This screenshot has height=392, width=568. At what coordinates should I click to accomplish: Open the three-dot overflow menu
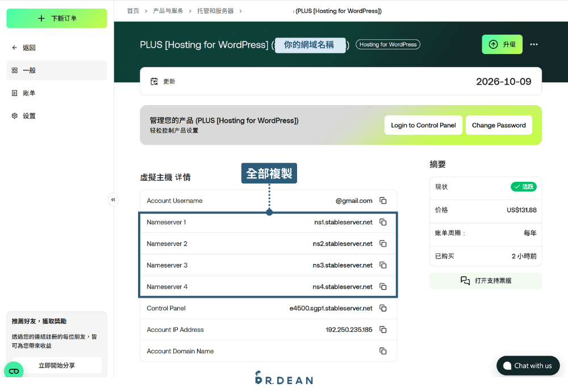[x=533, y=44]
